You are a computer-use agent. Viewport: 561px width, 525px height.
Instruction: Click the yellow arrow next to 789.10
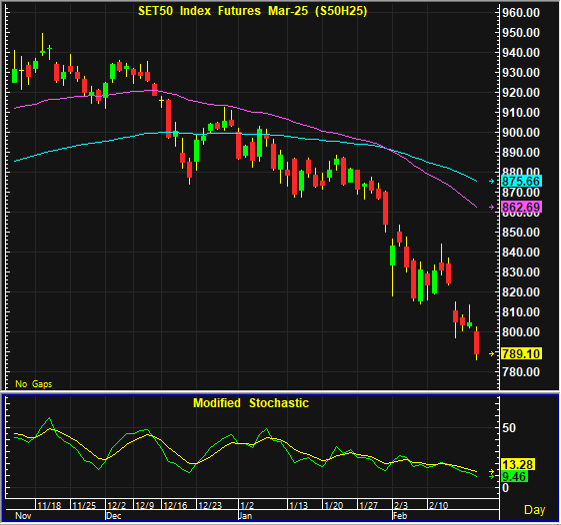pyautogui.click(x=492, y=354)
